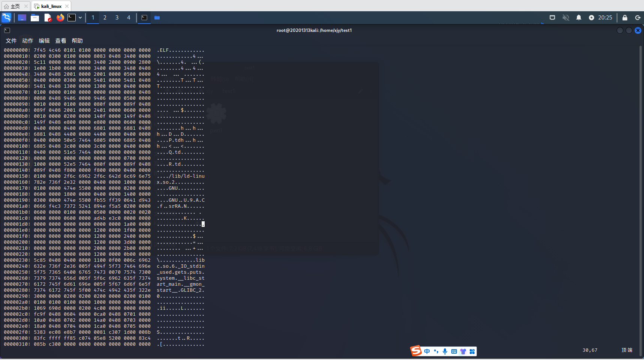Screen dimensions: 644x360
Task: Close the 主页 tab
Action: pos(26,6)
